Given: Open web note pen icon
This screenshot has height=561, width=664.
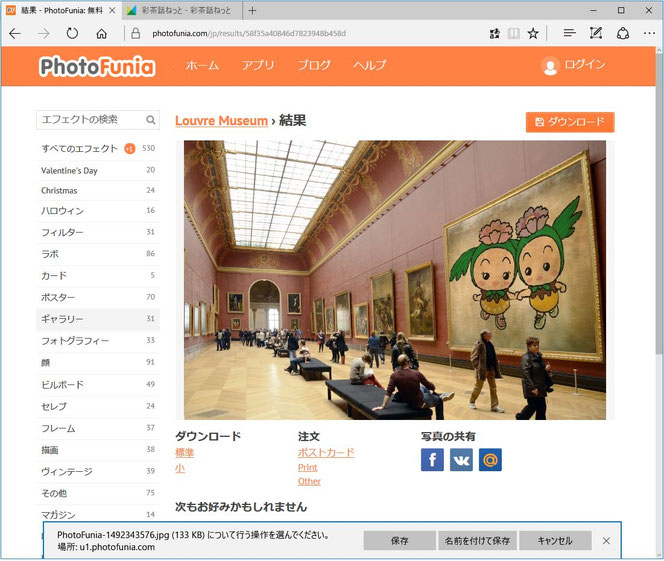Looking at the screenshot, I should 596,33.
